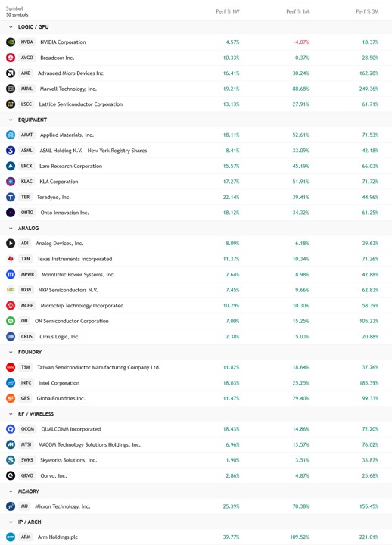Sort by Perf % 3M column header

pos(367,11)
